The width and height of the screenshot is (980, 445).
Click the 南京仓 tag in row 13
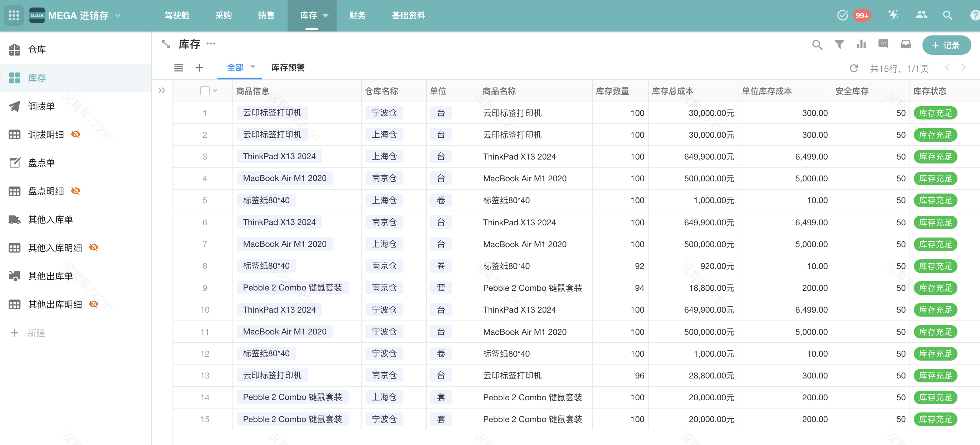[384, 375]
